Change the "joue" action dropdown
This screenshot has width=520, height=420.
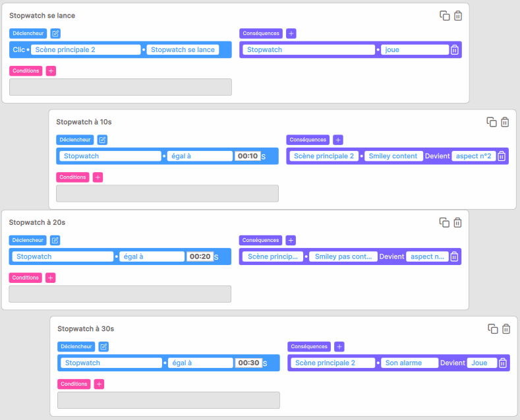(x=415, y=49)
